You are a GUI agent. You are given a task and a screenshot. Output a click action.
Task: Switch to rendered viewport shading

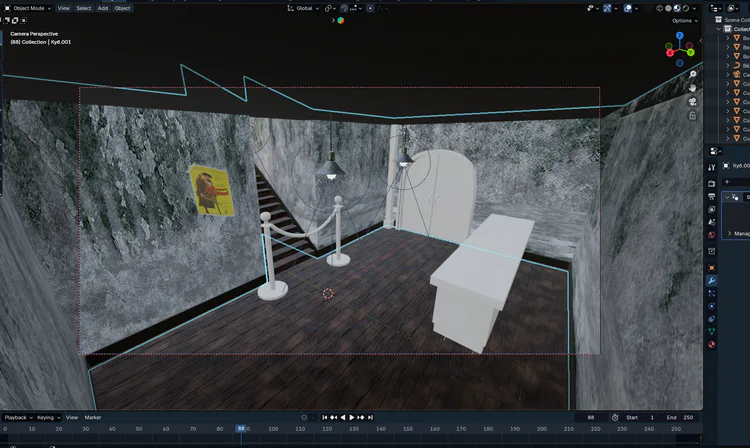pyautogui.click(x=685, y=8)
